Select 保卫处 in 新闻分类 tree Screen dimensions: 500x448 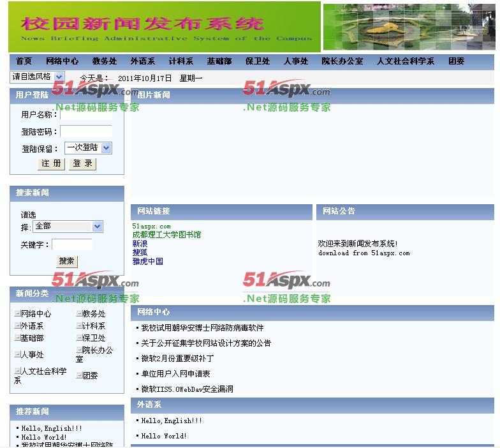(94, 338)
